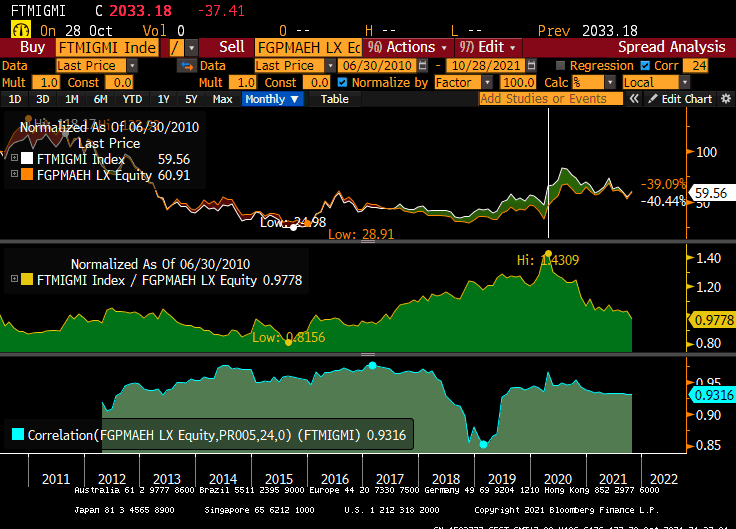Open the 96) Actions menu

click(407, 47)
